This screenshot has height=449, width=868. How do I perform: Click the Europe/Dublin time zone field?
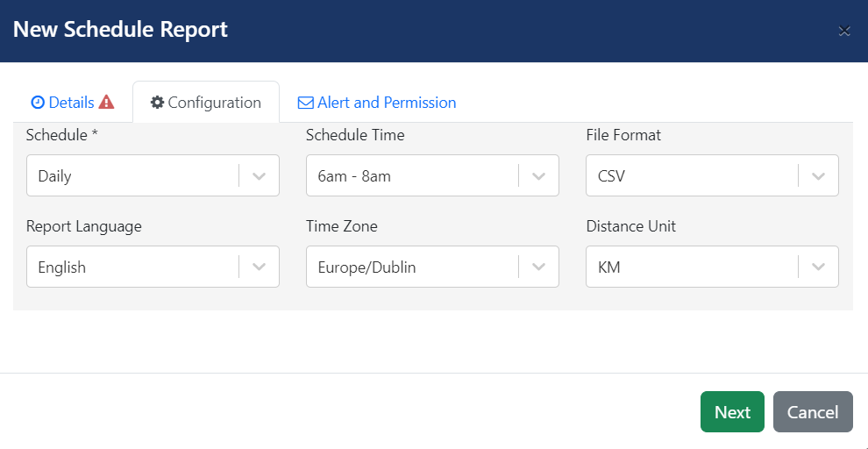[x=432, y=267]
